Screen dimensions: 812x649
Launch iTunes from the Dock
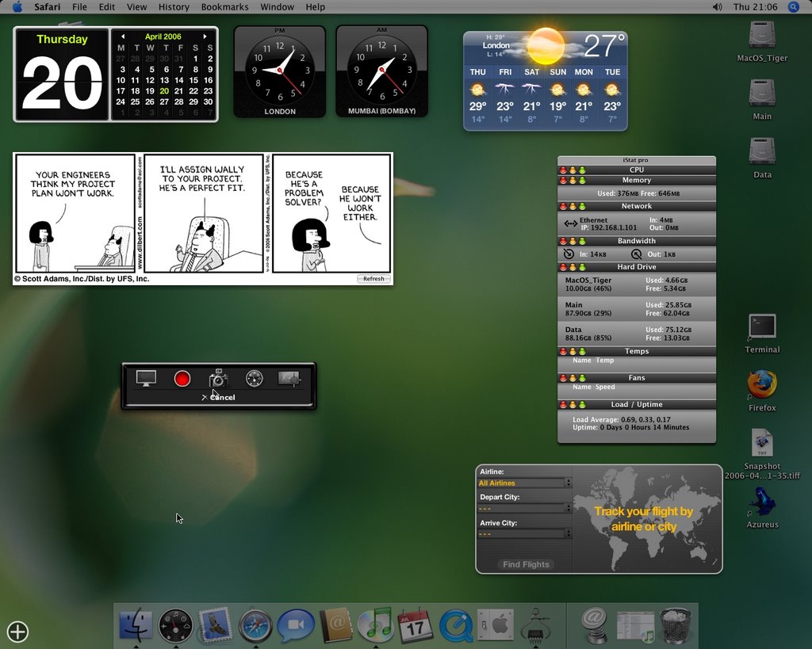375,624
